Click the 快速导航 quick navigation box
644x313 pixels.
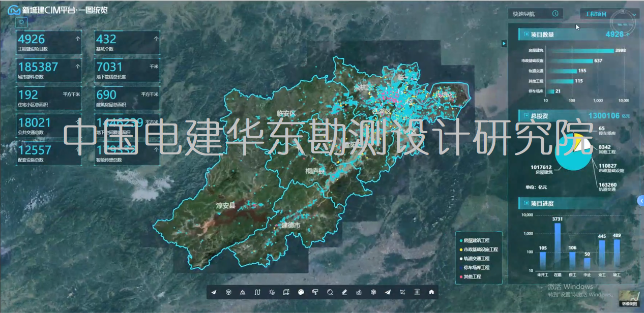(536, 14)
